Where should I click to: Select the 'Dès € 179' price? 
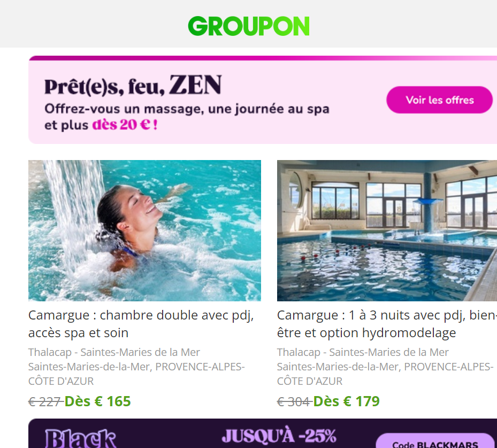(x=347, y=401)
